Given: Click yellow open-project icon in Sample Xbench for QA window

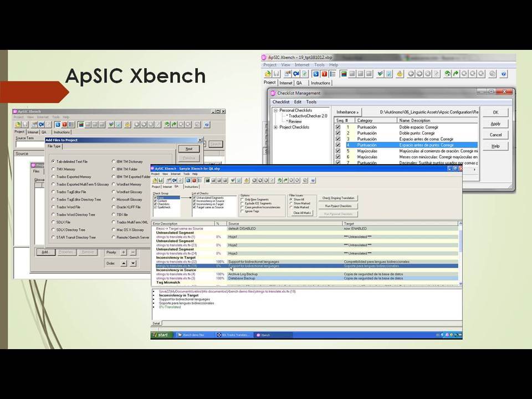Looking at the screenshot, I should coord(155,181).
